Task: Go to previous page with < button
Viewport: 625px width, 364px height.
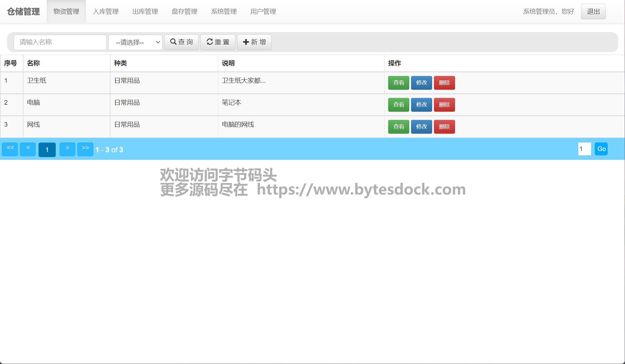Action: click(x=28, y=149)
